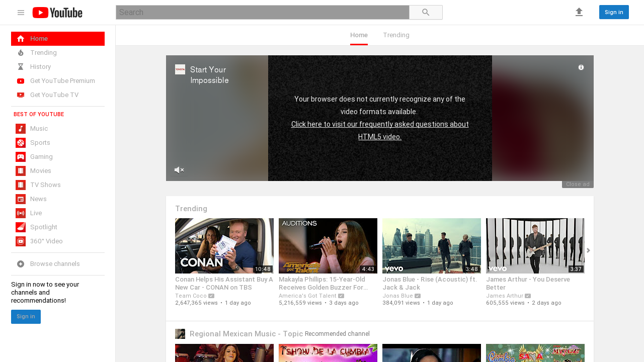Screen dimensions: 644x362
Task: Click the Movies film icon
Action: [21, 171]
